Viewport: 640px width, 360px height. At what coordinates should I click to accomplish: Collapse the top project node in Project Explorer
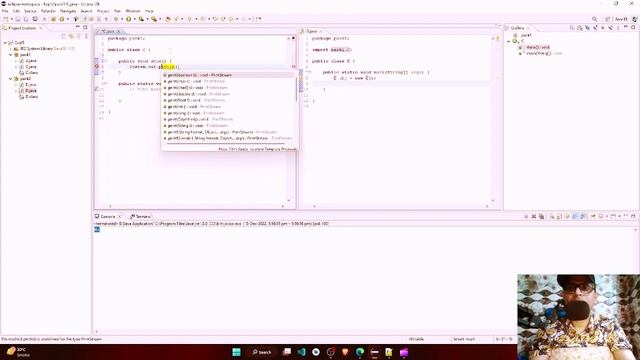pyautogui.click(x=5, y=42)
